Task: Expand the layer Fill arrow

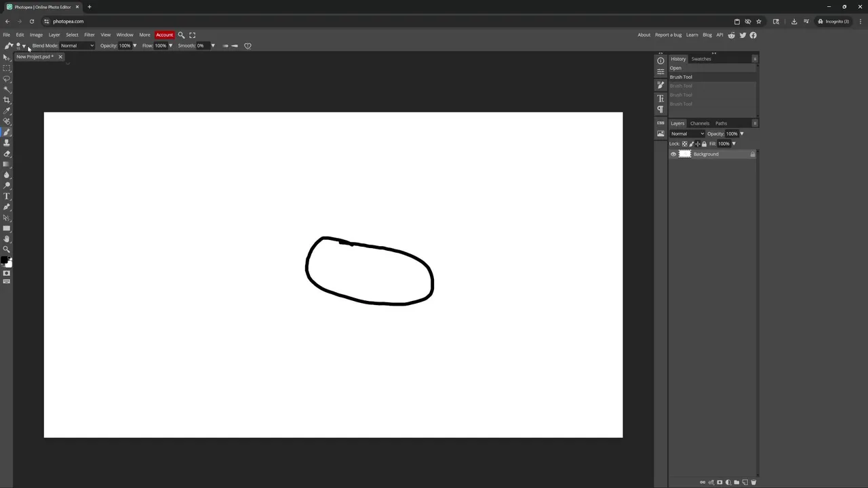Action: pyautogui.click(x=734, y=144)
